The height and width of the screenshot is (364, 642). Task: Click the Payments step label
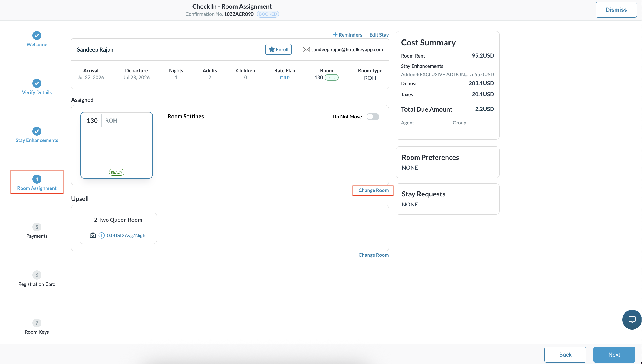[37, 236]
